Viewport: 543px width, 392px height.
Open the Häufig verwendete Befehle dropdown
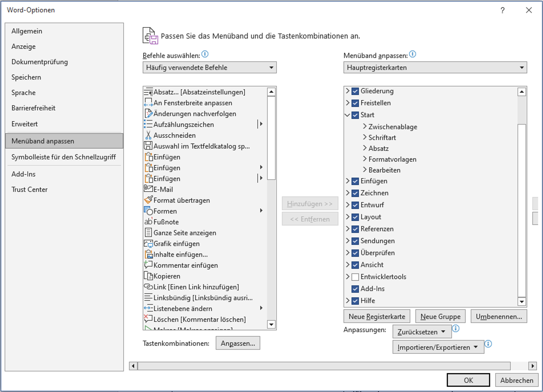click(209, 68)
